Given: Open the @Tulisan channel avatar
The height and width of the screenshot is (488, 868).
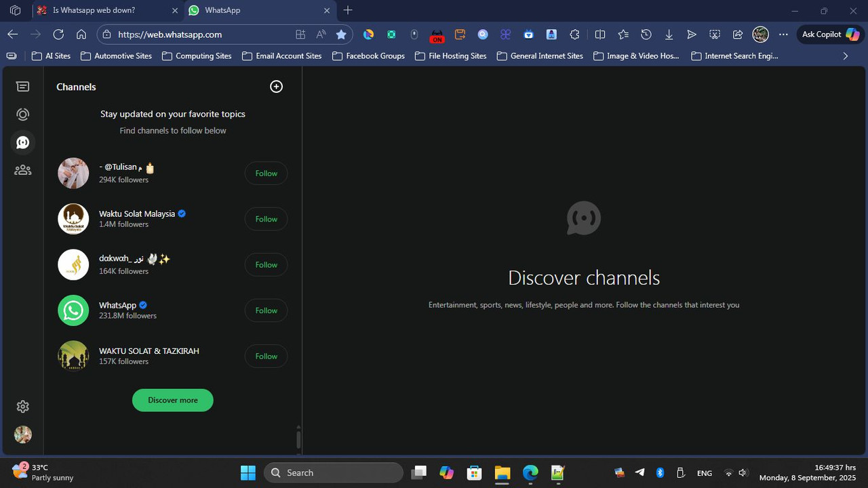Looking at the screenshot, I should [73, 174].
